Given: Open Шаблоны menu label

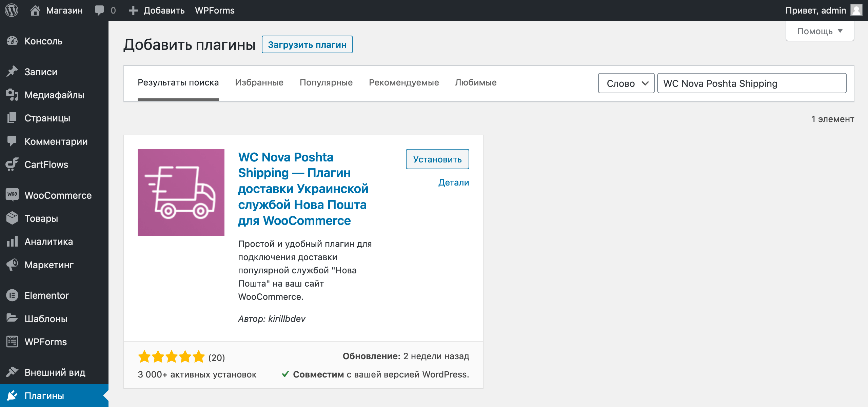Looking at the screenshot, I should [46, 319].
